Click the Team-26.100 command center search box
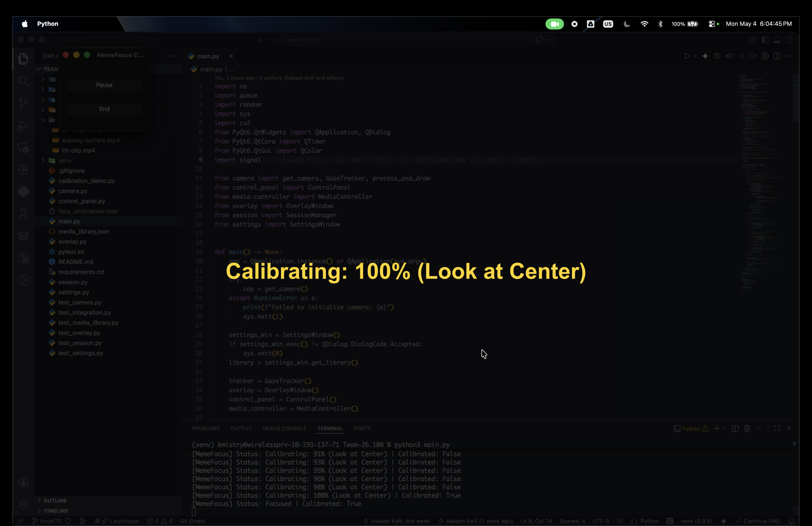 [406, 40]
